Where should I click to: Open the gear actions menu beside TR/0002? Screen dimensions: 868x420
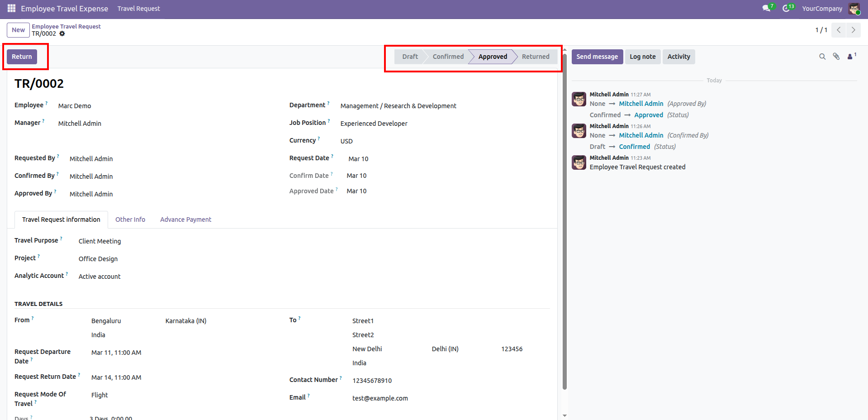(62, 34)
